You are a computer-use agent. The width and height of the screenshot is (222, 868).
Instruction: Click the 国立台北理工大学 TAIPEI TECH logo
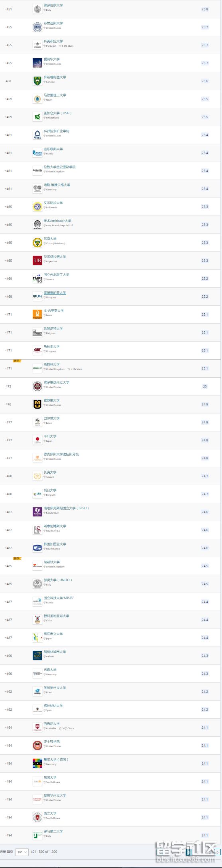[x=37, y=279]
